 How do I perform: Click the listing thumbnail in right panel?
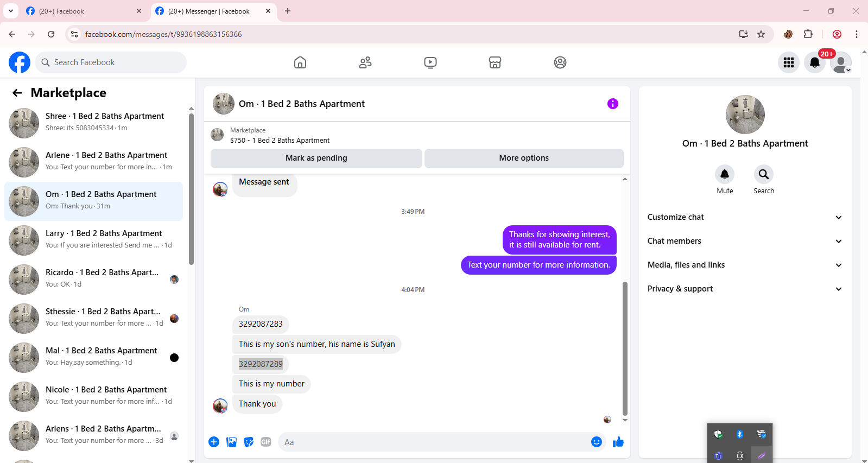point(745,115)
